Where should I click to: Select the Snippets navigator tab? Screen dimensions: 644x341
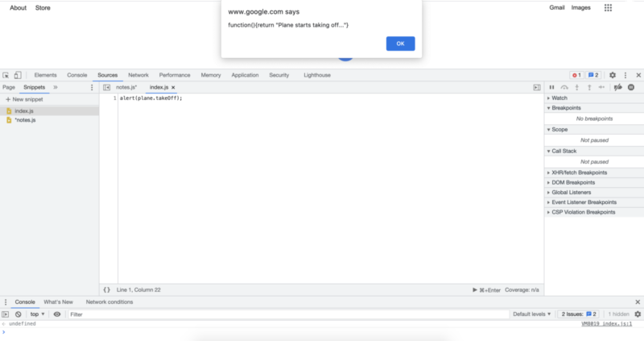click(x=34, y=87)
